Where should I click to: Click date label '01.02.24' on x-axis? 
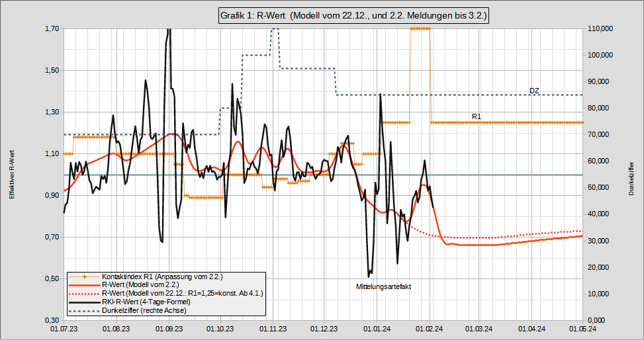pyautogui.click(x=430, y=329)
